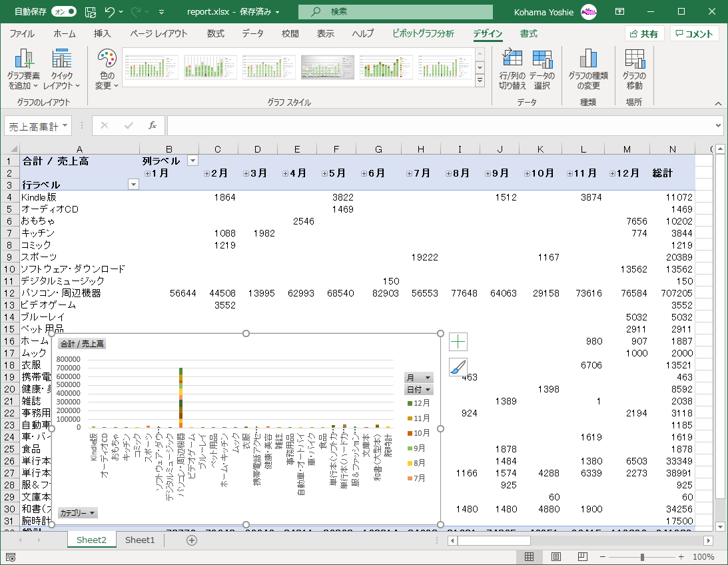Click the formula bar input field
Image resolution: width=728 pixels, height=565 pixels.
[440, 125]
